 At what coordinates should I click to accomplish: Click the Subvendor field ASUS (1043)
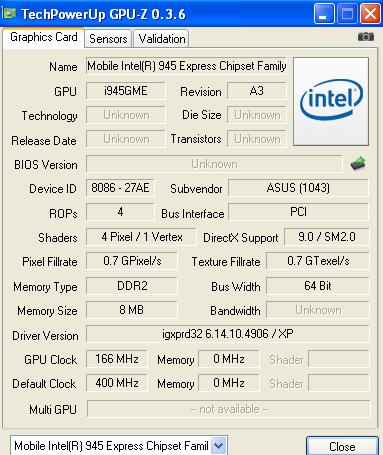click(x=298, y=188)
